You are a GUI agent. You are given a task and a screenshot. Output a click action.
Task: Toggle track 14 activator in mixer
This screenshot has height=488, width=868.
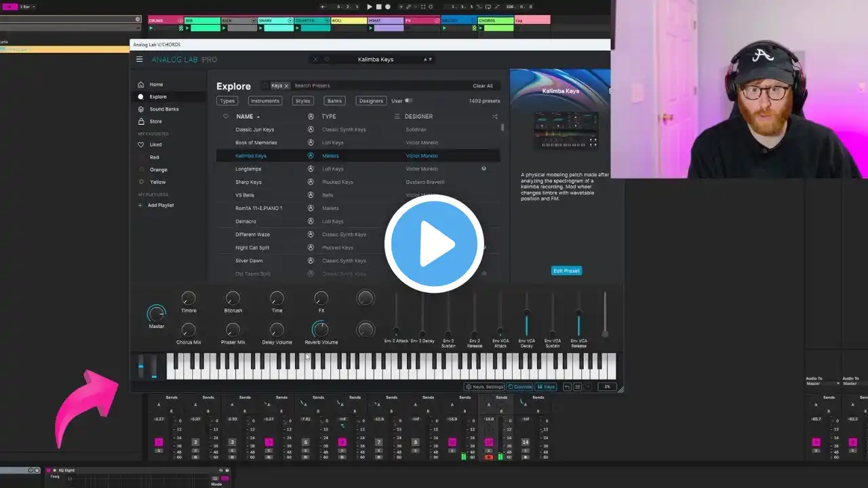[x=525, y=443]
